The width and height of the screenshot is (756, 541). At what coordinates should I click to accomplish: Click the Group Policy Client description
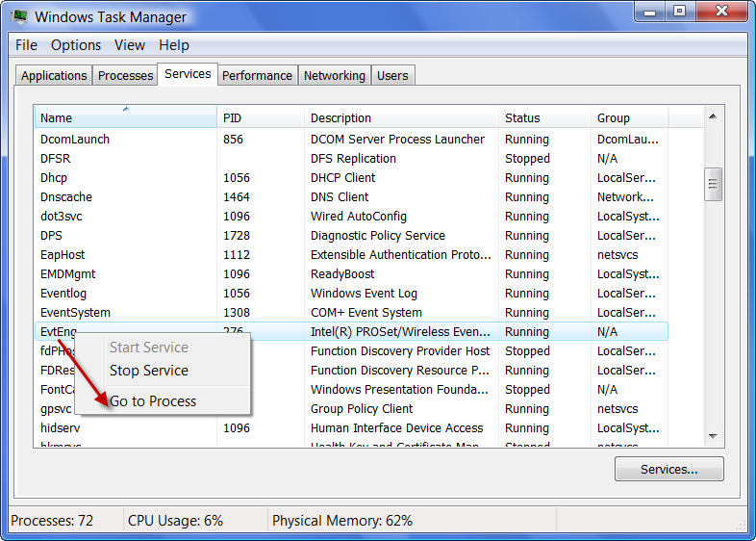coord(362,409)
